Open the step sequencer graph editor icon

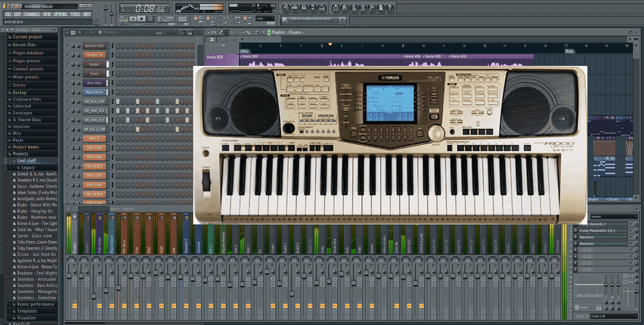click(x=182, y=33)
